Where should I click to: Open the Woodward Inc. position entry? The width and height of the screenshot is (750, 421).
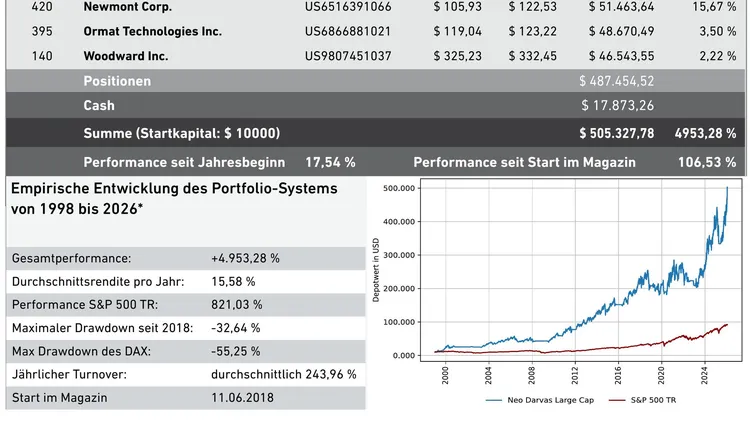pos(126,56)
